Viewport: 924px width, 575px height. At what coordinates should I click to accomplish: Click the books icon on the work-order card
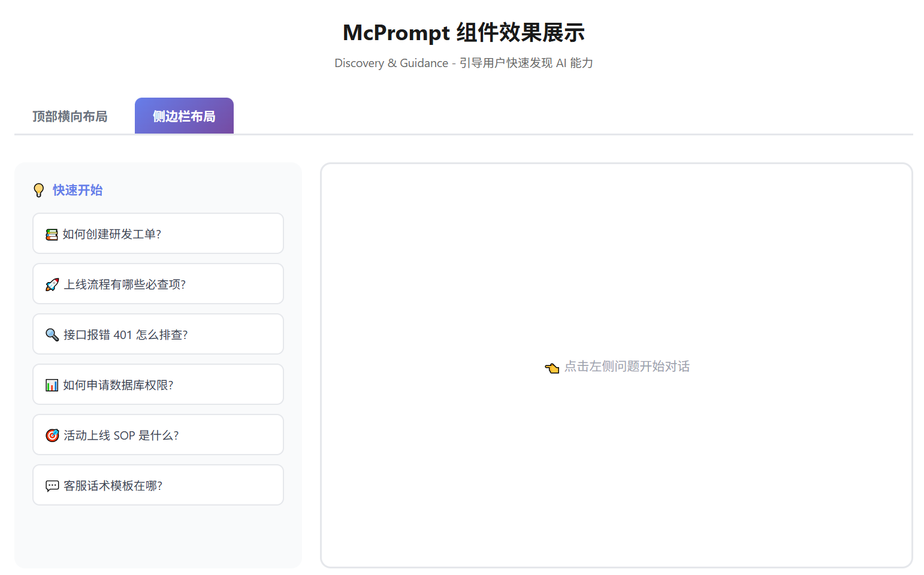(x=52, y=234)
